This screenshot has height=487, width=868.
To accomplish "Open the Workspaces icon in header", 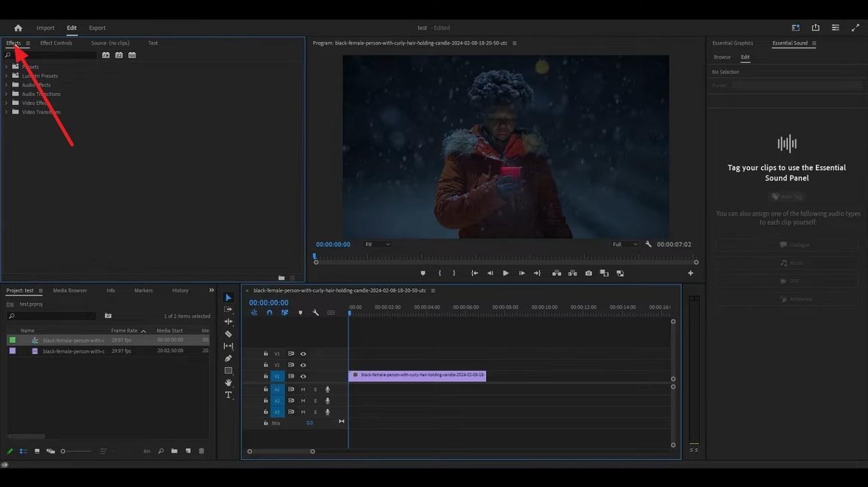I will pos(795,28).
